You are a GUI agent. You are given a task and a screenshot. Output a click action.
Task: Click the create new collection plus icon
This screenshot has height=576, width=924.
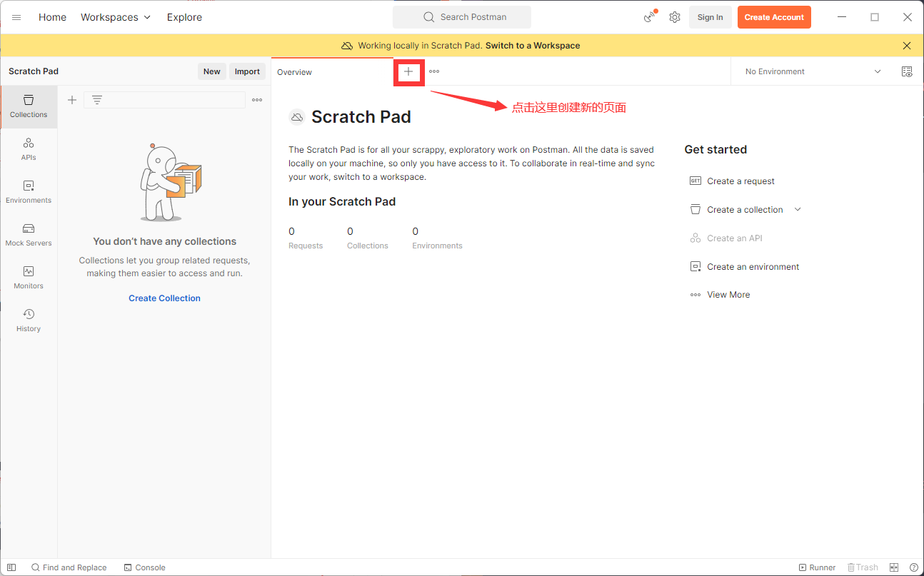[x=72, y=100]
